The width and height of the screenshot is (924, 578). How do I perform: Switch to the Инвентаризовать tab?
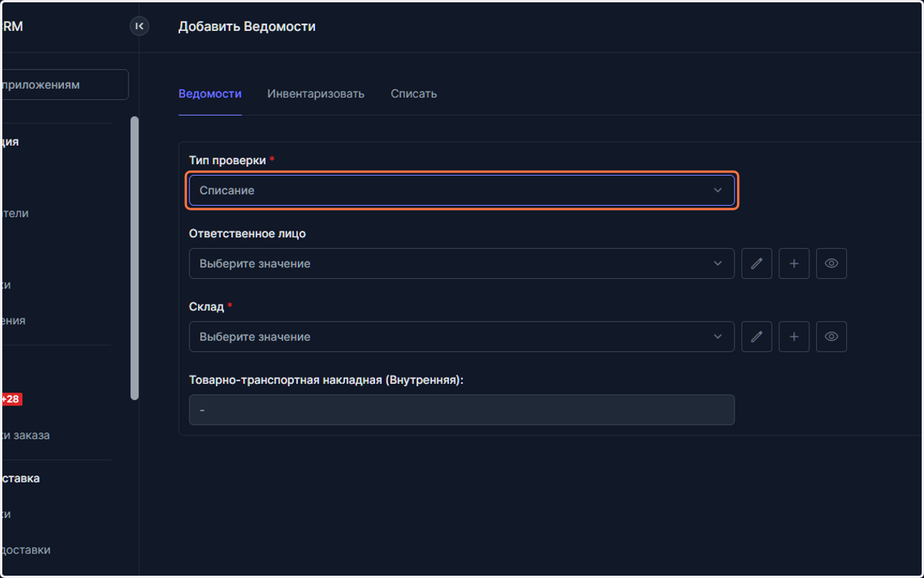(316, 93)
